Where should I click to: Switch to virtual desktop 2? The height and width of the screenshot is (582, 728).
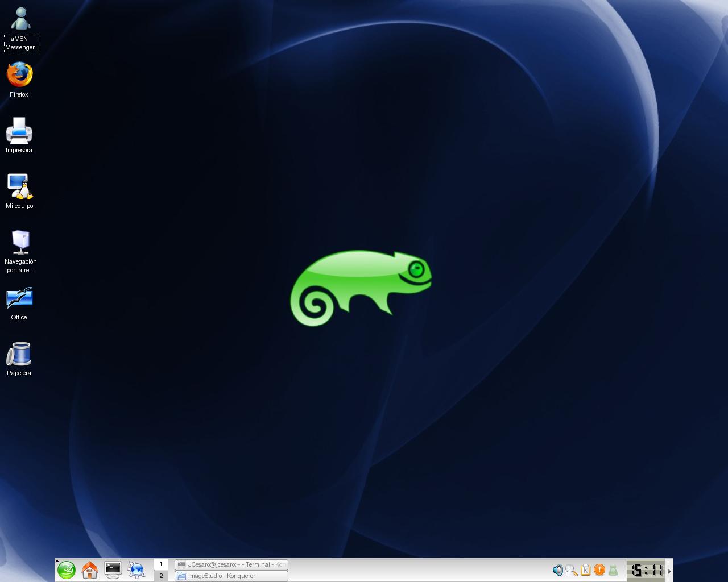click(x=161, y=576)
